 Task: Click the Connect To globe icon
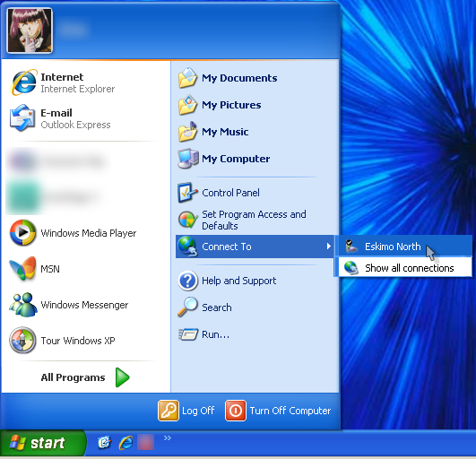187,247
